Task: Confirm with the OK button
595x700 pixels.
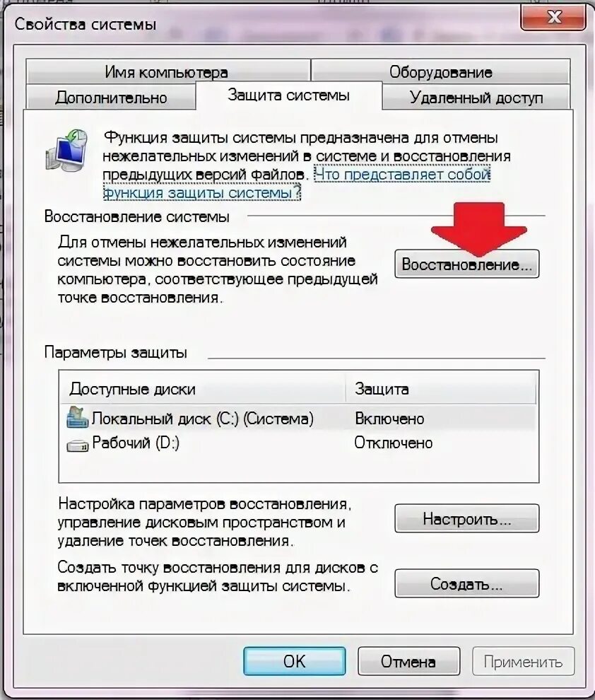Action: click(295, 661)
